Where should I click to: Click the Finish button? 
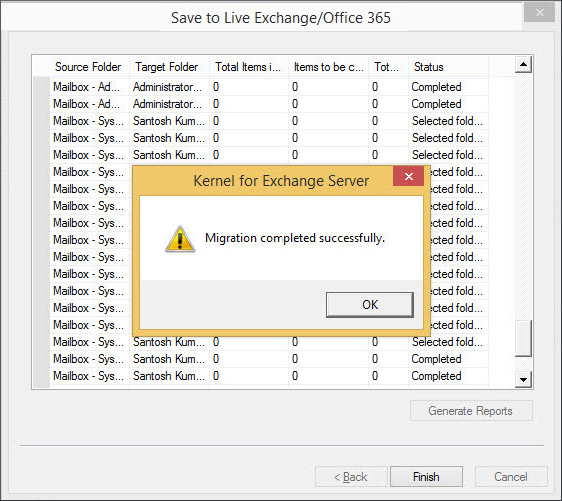point(426,477)
